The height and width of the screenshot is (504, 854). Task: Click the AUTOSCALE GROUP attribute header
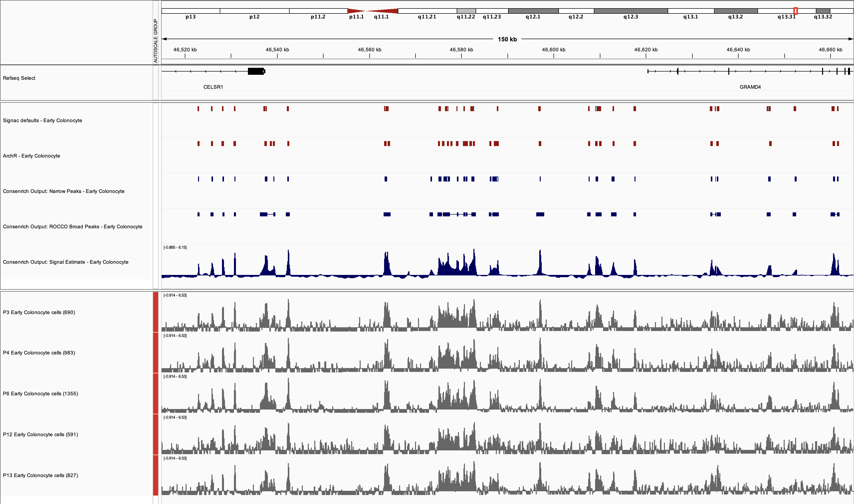point(156,41)
